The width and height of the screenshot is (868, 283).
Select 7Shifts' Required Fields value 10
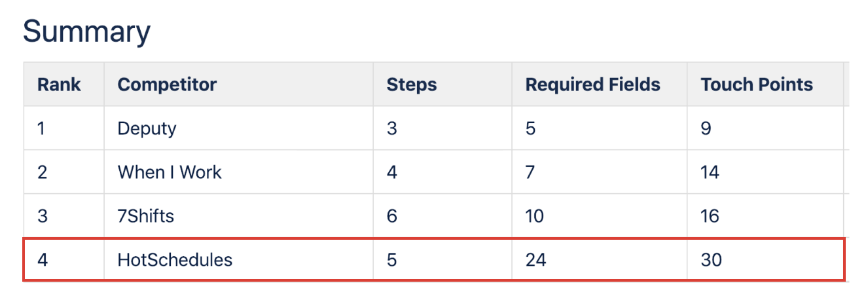(535, 216)
